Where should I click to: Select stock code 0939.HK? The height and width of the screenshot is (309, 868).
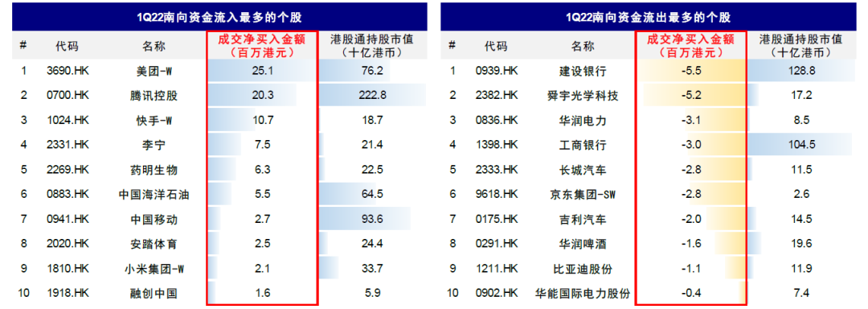[497, 71]
